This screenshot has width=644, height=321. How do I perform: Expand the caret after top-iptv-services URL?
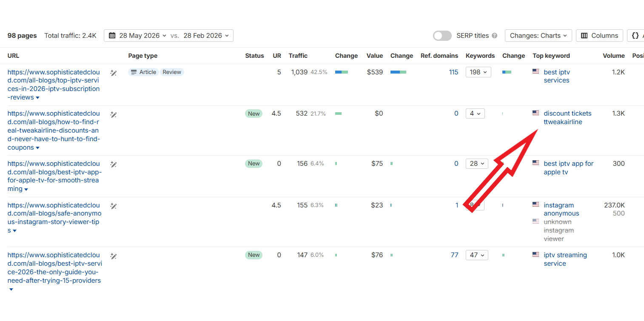coord(37,98)
